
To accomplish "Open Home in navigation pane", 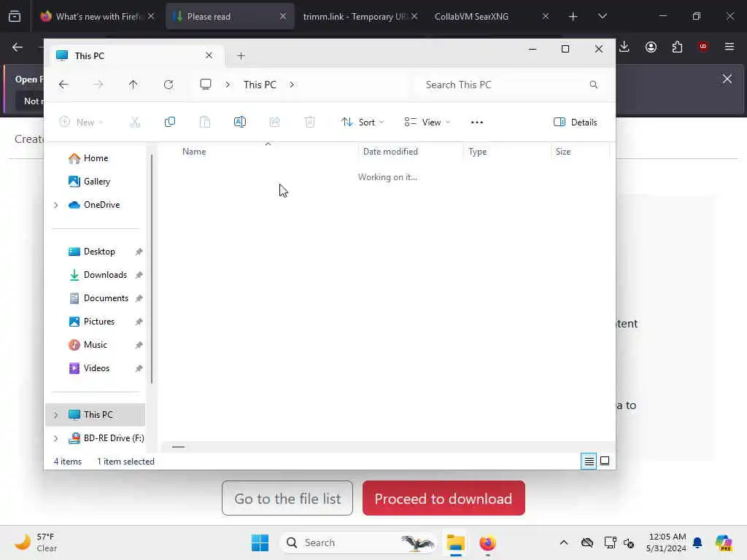I will click(x=96, y=158).
